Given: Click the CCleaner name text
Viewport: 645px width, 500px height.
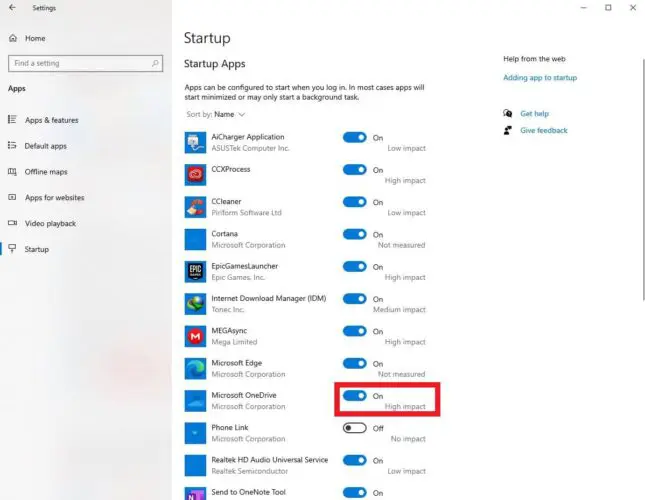Looking at the screenshot, I should pos(226,201).
